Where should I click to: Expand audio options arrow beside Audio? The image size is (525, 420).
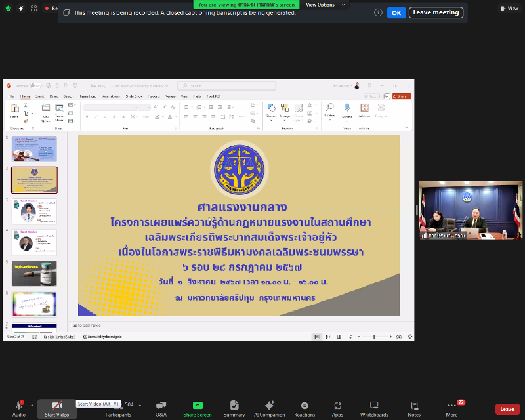point(31,406)
